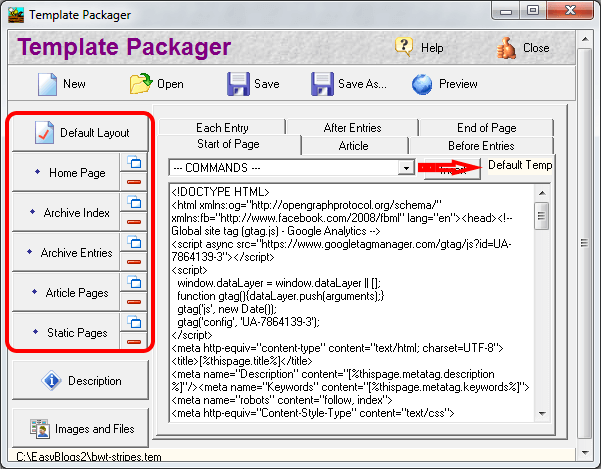Viewport: 601px width, 469px height.
Task: Click the copy icon beside Archive Index
Action: click(134, 202)
